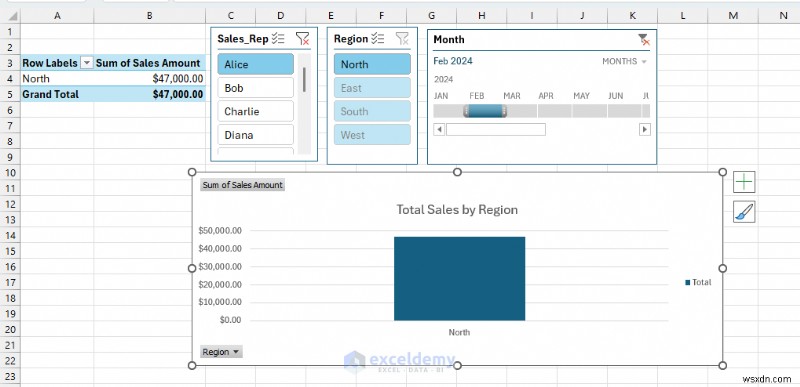Open Region field button dropdown on chart
Screen dimensions: 800x387
click(221, 352)
